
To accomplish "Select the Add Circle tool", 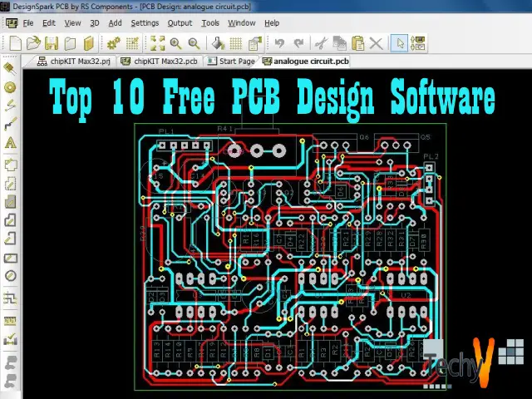I will click(11, 276).
